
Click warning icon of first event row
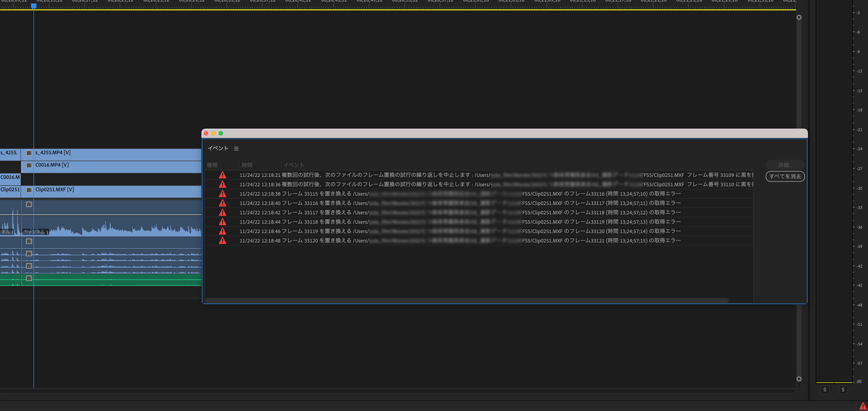pyautogui.click(x=222, y=175)
